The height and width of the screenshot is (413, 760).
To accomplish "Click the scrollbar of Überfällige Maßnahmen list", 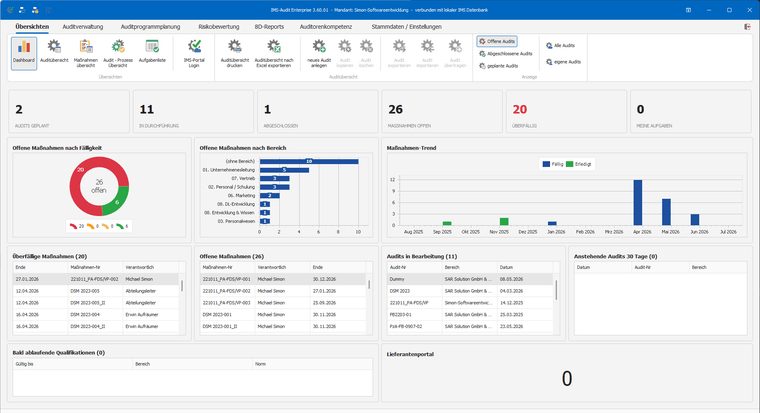I will click(x=182, y=286).
